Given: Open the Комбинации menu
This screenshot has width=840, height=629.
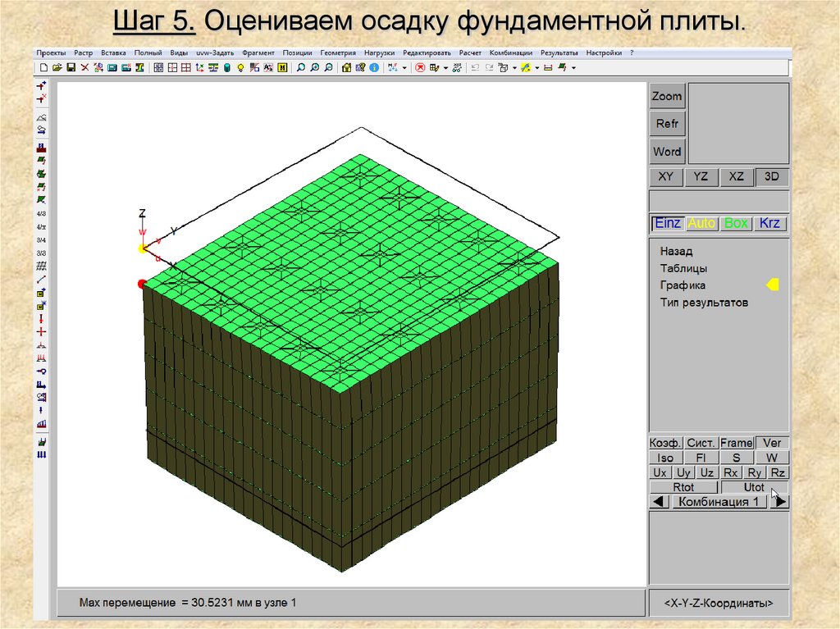Looking at the screenshot, I should click(510, 52).
